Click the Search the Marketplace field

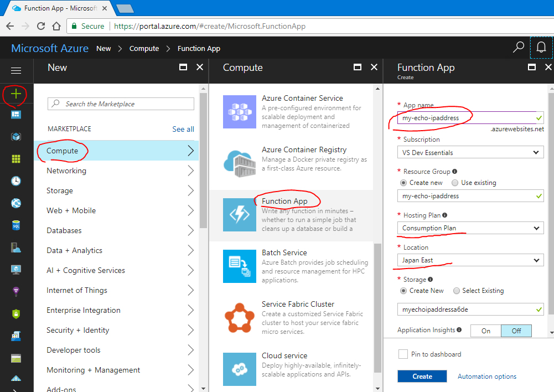(x=121, y=104)
